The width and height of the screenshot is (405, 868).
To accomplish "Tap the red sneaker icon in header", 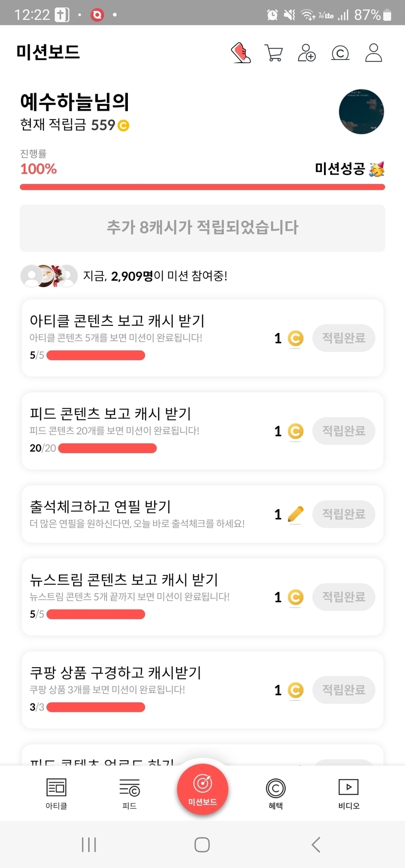I will 241,53.
